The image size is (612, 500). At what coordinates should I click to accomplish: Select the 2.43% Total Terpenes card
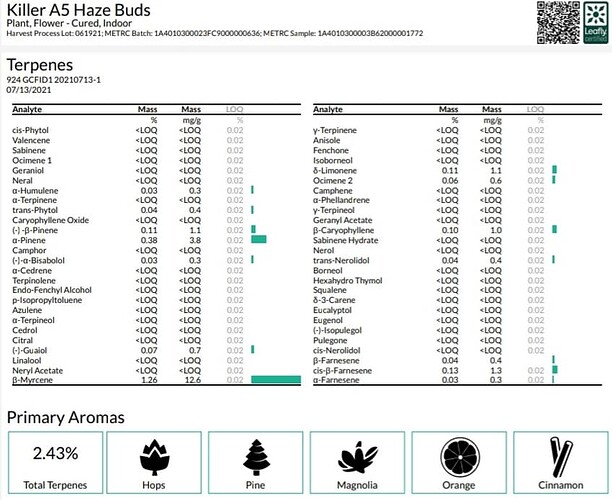click(x=55, y=463)
